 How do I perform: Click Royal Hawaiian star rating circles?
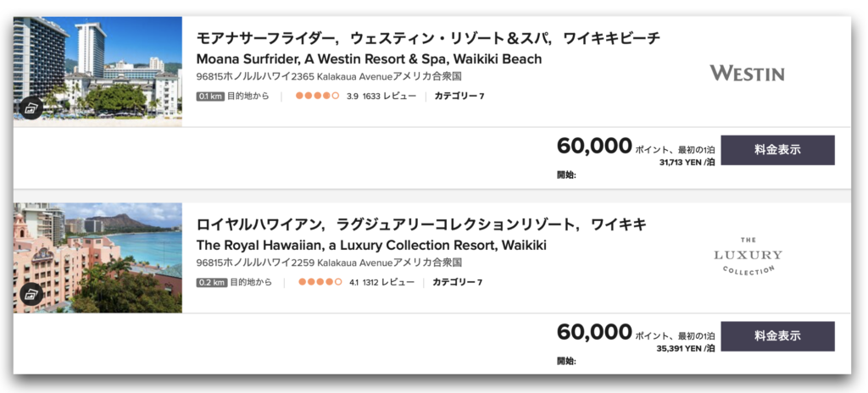point(320,282)
